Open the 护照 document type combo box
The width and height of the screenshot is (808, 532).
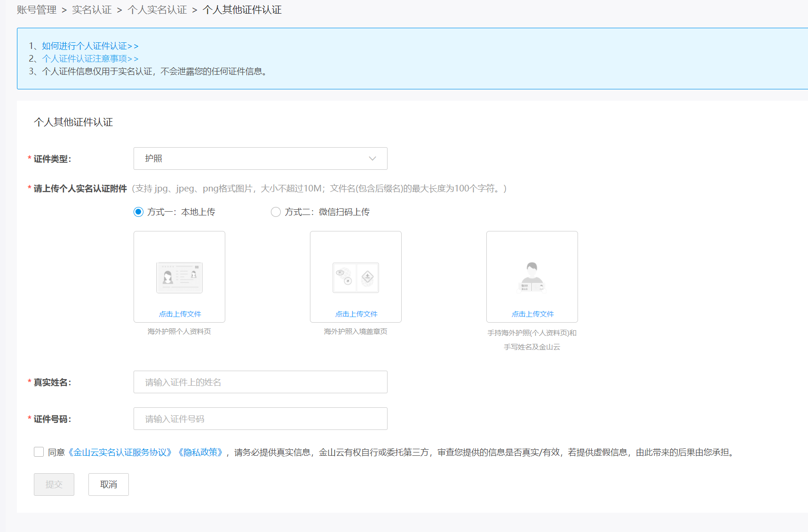(260, 159)
